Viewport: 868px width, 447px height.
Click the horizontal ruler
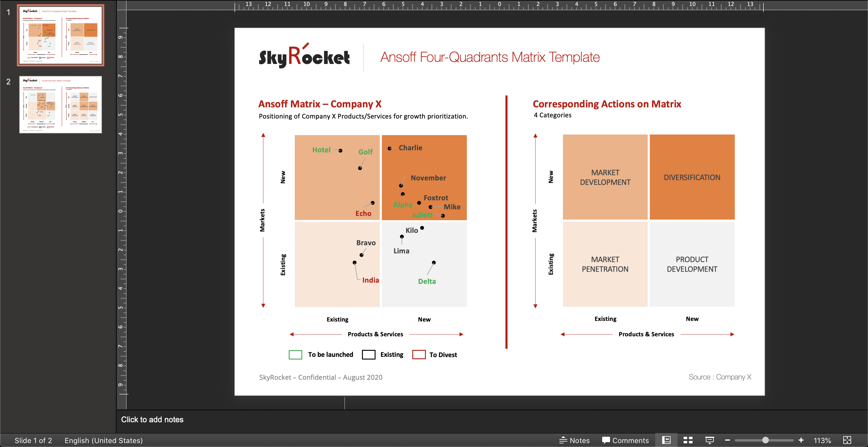point(499,5)
